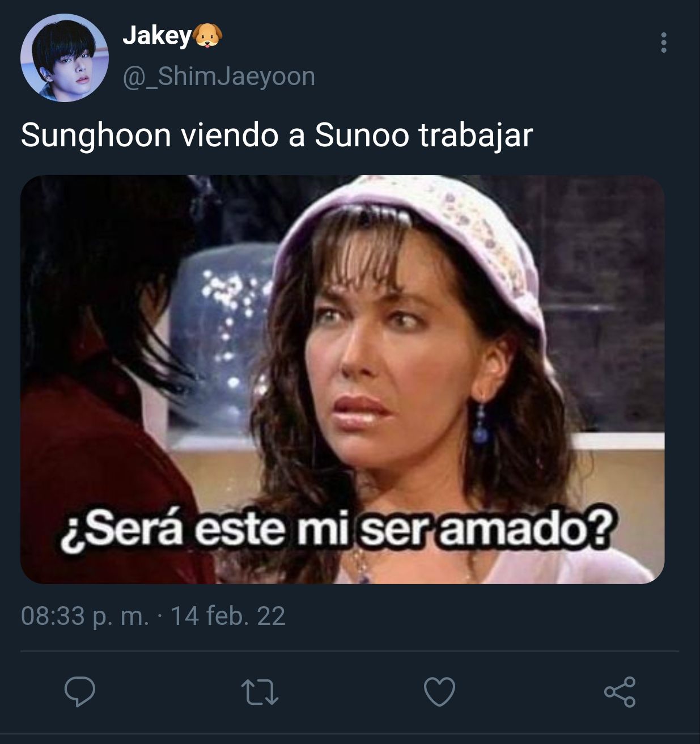
Task: Click the dog emoji beside Jakey
Action: [x=207, y=36]
